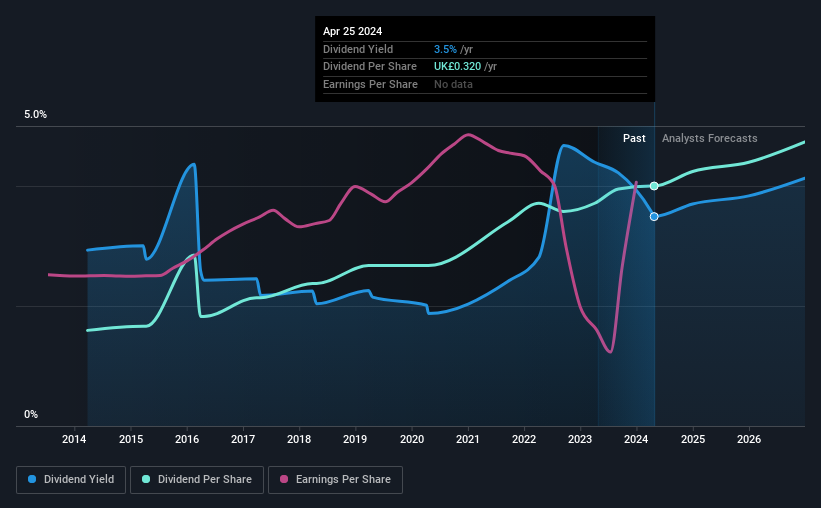Click the 2020 x-axis year label

tap(412, 439)
